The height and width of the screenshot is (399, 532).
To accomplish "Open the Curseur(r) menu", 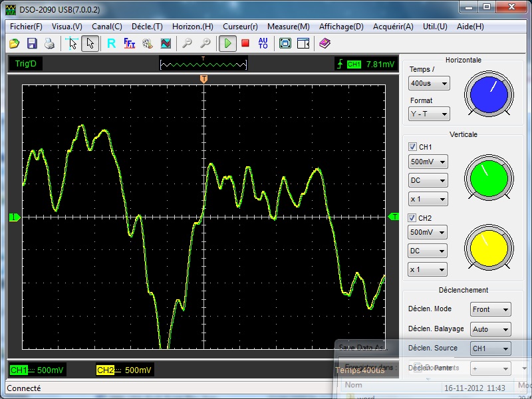I will point(240,27).
